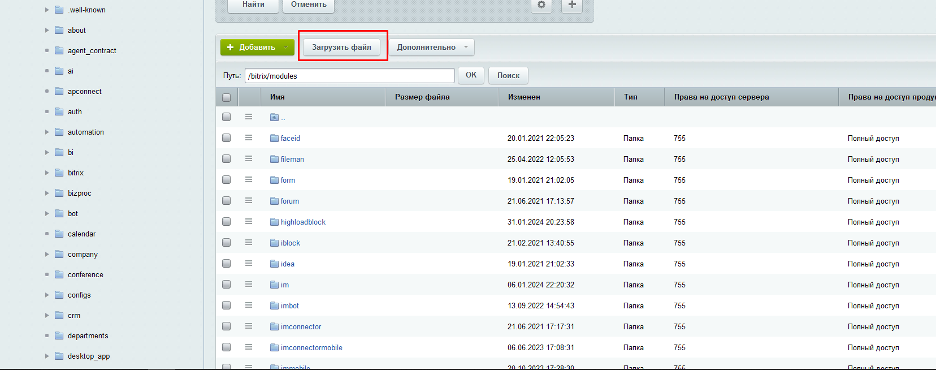The height and width of the screenshot is (370, 936).
Task: Click the folder icon next to faceid
Action: pyautogui.click(x=275, y=138)
